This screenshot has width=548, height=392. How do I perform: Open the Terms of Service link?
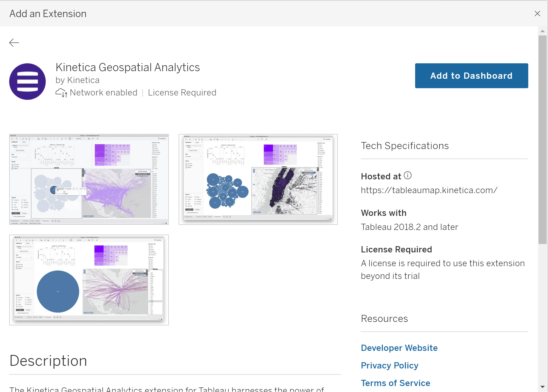pos(395,383)
